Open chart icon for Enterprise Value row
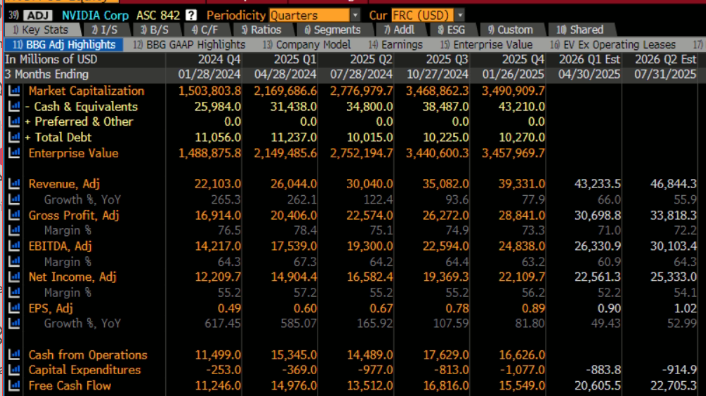The width and height of the screenshot is (706, 396). 14,153
